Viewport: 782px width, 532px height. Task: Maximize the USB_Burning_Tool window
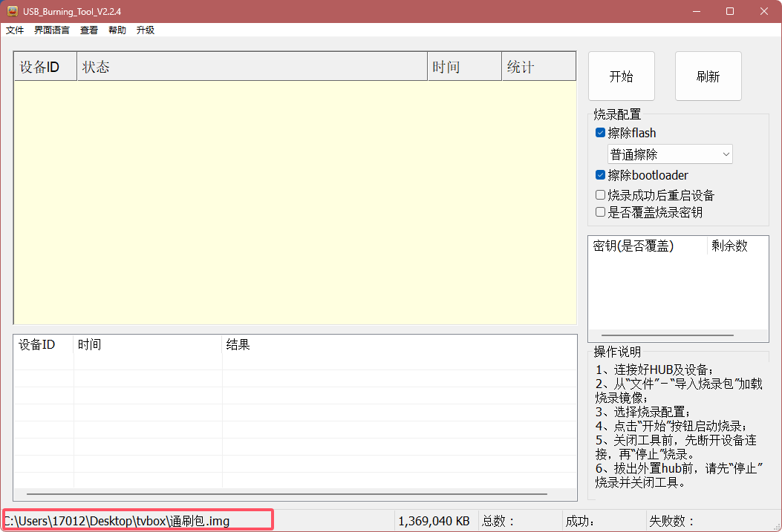(730, 11)
